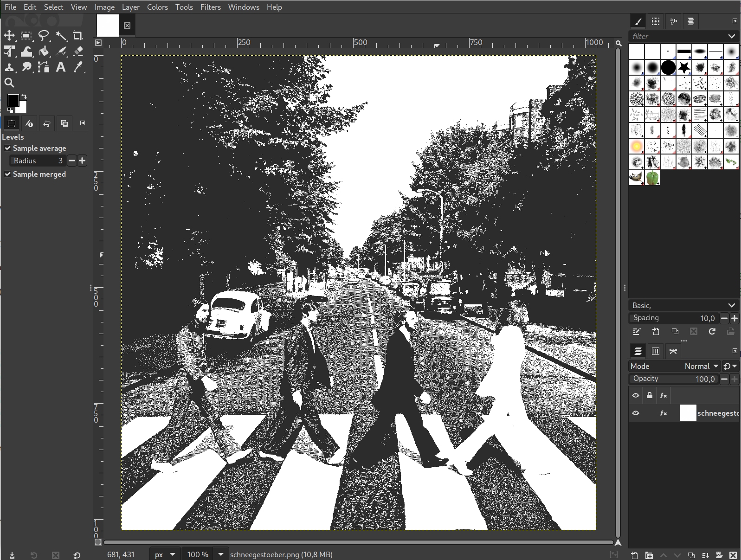741x560 pixels.
Task: Switch to the Channels tab
Action: [x=656, y=351]
